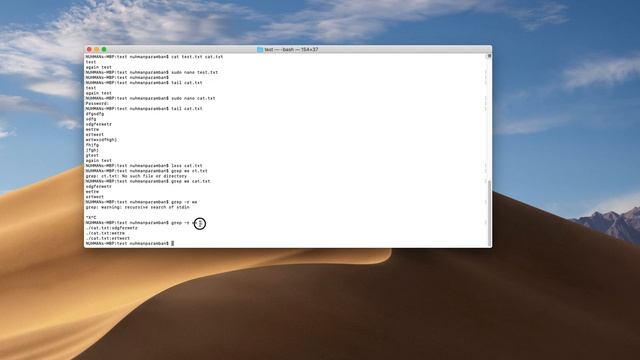The width and height of the screenshot is (640, 360).
Task: Minimize the Terminal window with yellow button
Action: [97, 49]
